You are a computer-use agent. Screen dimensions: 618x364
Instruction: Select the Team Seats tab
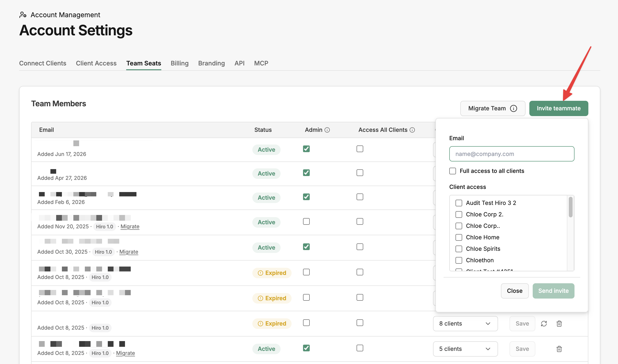pyautogui.click(x=144, y=63)
